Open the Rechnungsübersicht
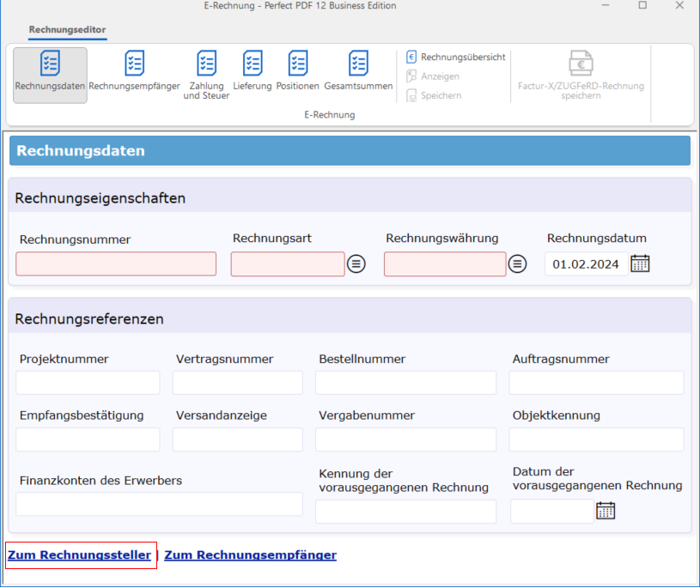 coord(453,58)
